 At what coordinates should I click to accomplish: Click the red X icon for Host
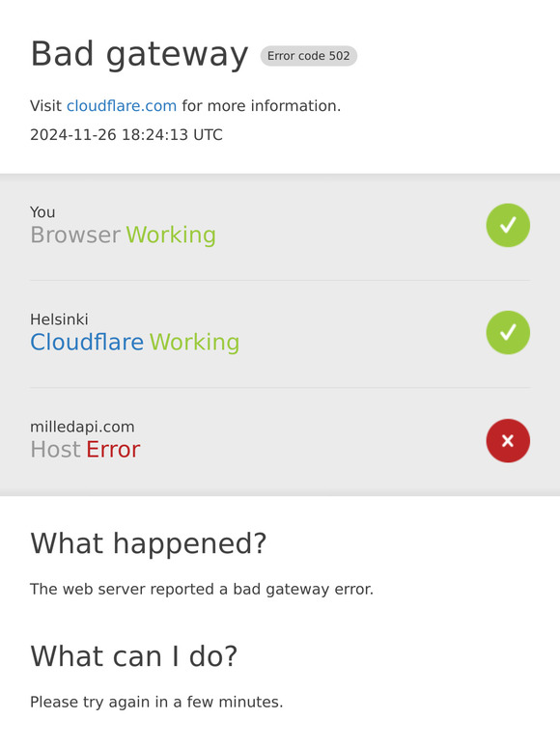coord(508,441)
